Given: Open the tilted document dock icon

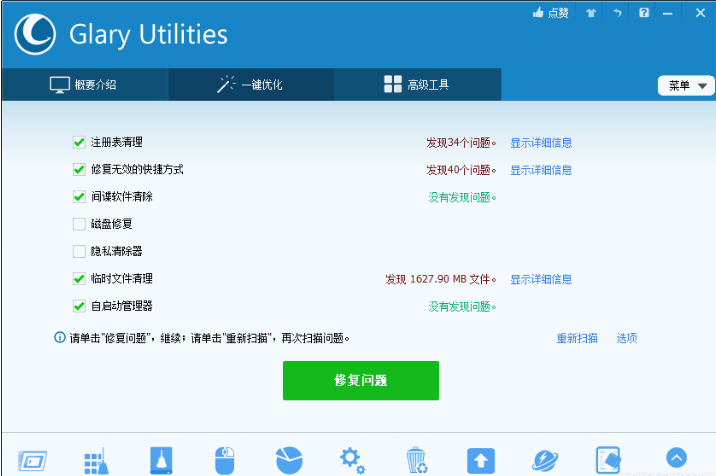Looking at the screenshot, I should click(x=609, y=460).
